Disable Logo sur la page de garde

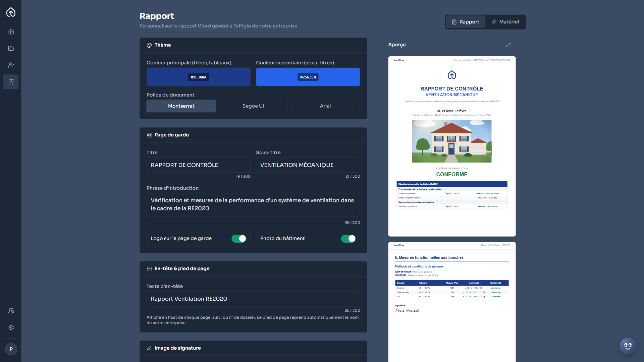tap(239, 238)
